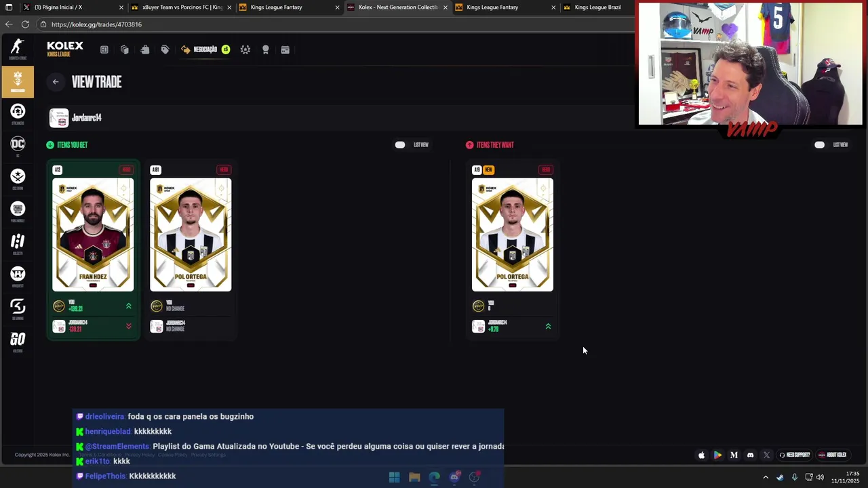Screen dimensions: 868x488
Task: Toggle List View for items you get
Action: click(x=400, y=145)
